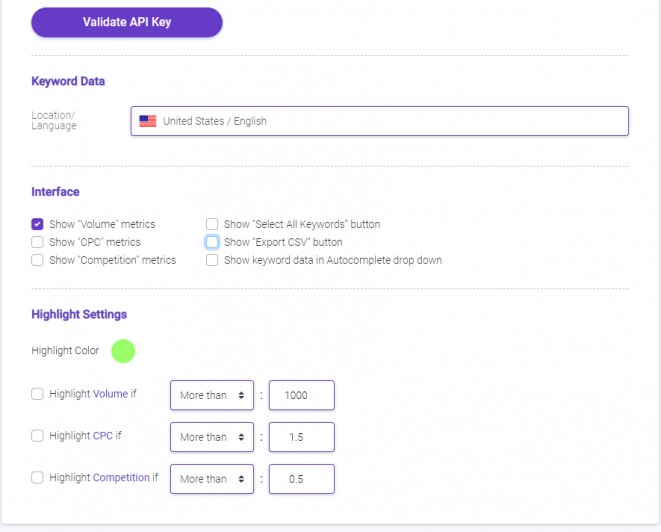Enable Show "CPC" metrics checkbox
The width and height of the screenshot is (661, 532).
pos(37,242)
